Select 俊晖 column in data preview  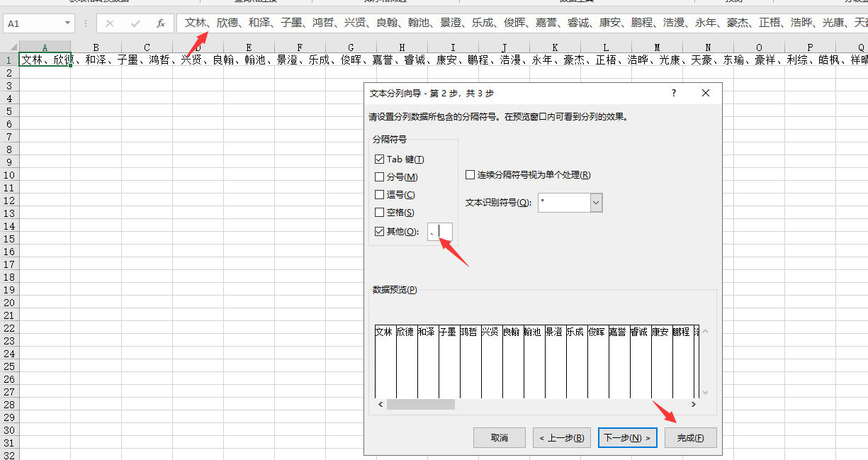(598, 361)
